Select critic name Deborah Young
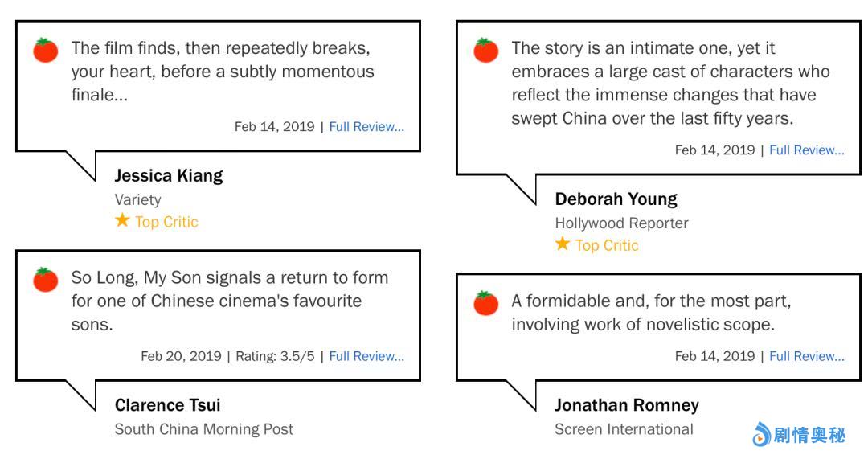 pos(616,199)
